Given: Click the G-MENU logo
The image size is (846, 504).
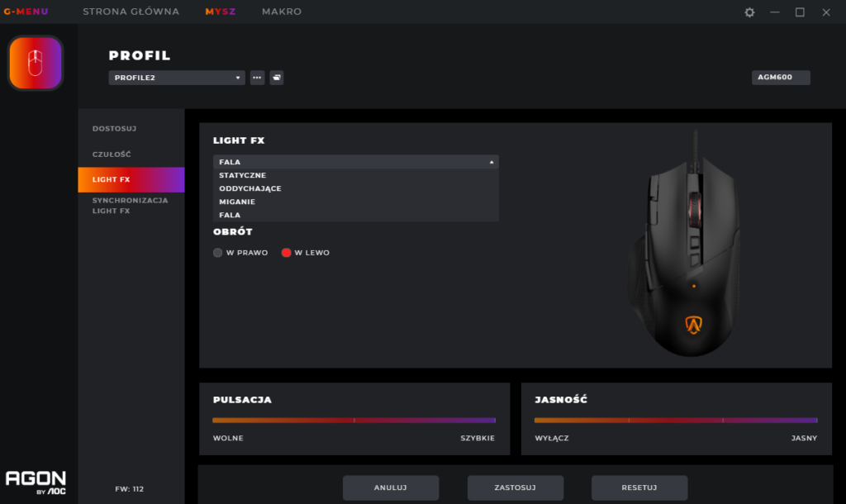Looking at the screenshot, I should point(26,12).
